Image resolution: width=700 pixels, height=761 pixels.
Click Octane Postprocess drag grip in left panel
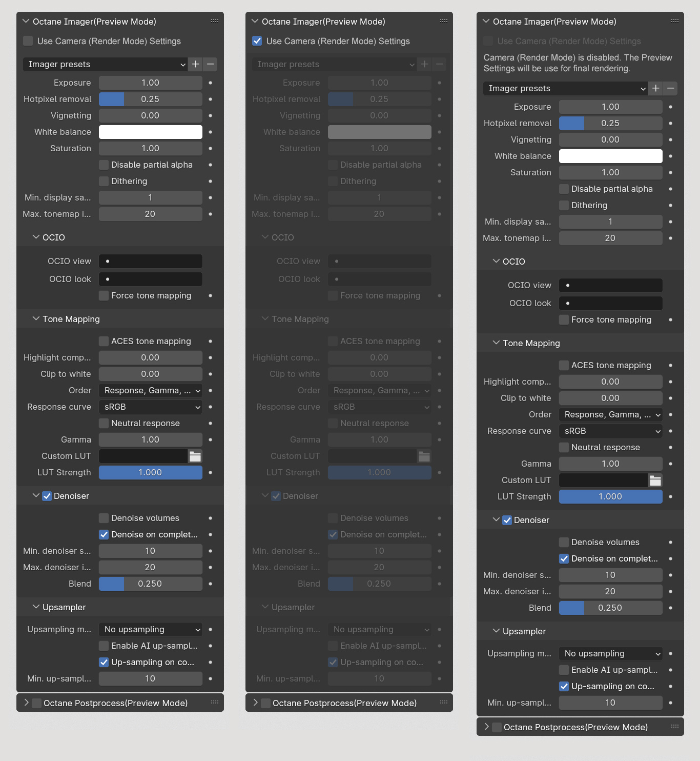[x=215, y=703]
